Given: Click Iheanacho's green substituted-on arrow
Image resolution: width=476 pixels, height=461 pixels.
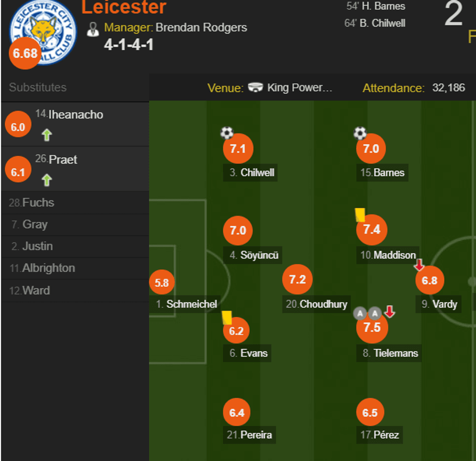Looking at the screenshot, I should [47, 135].
